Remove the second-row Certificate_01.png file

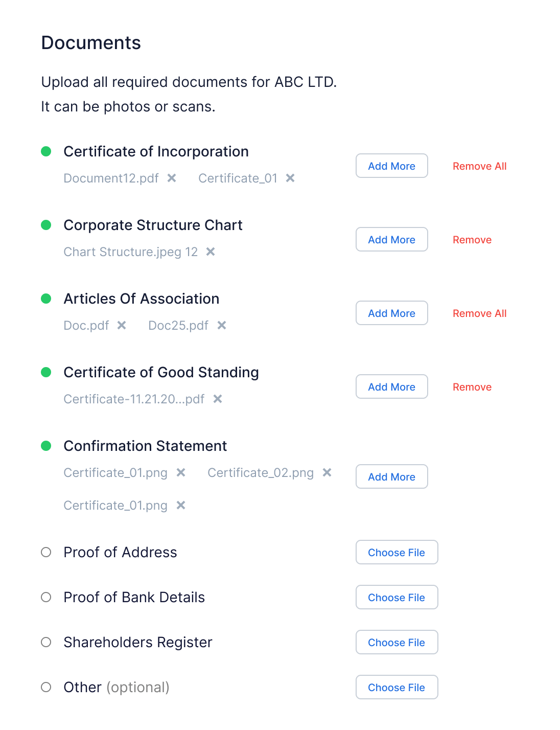[181, 505]
